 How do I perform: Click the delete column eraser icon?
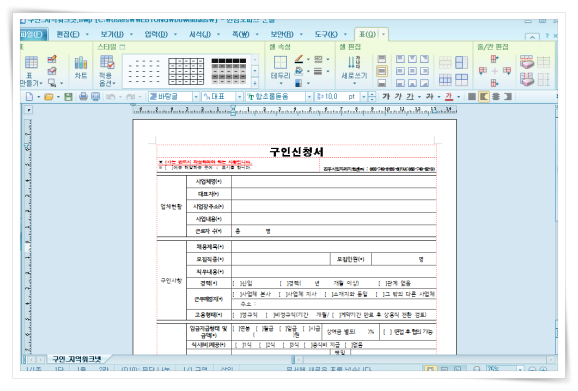point(527,79)
